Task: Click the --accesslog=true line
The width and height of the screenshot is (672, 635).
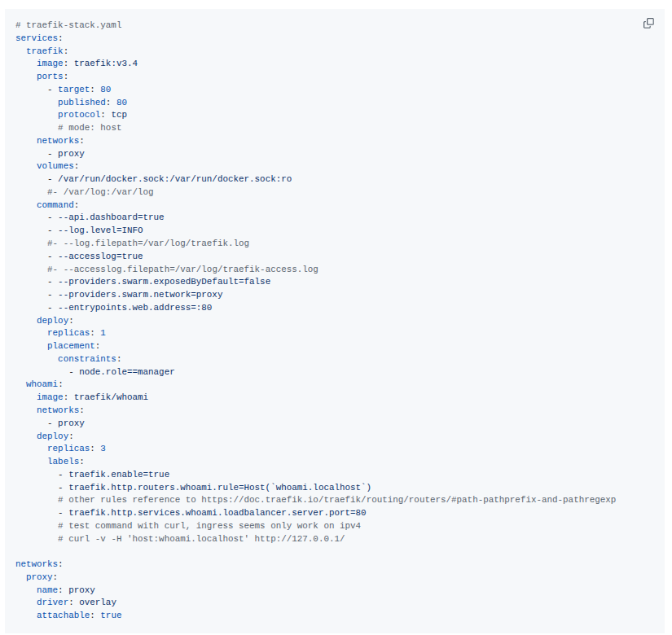Action: point(95,256)
